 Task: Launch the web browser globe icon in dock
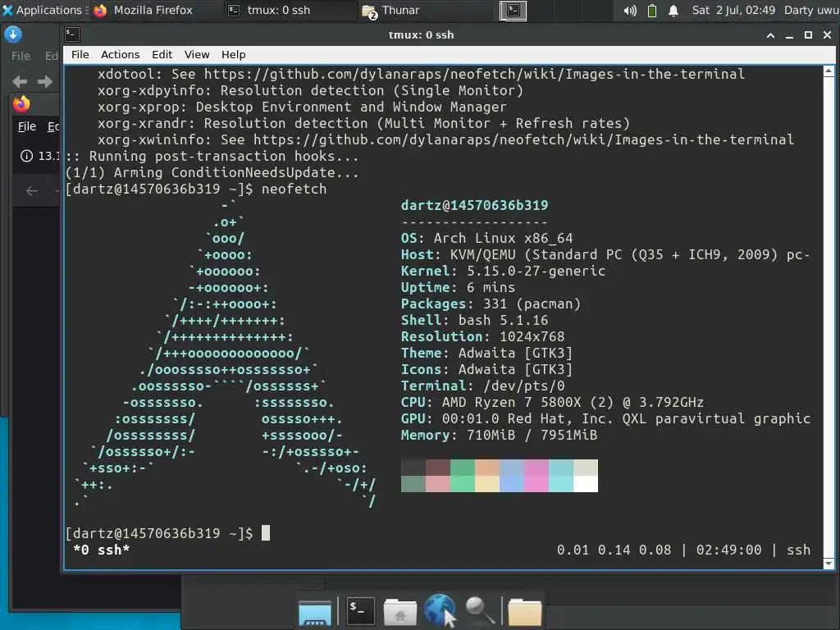coord(440,610)
